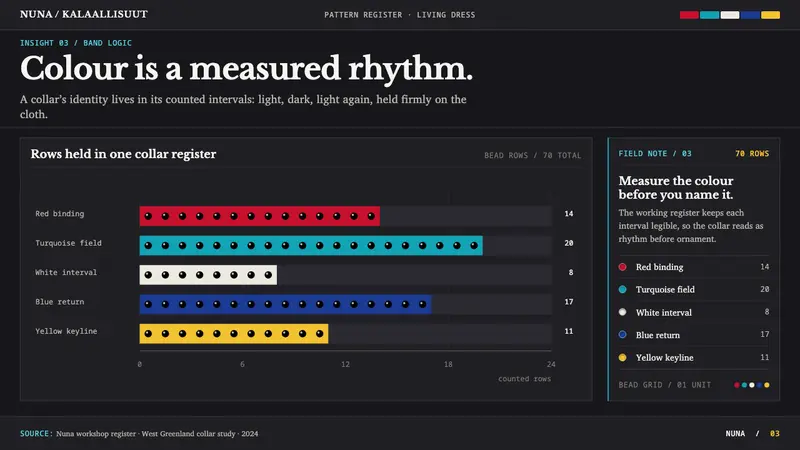This screenshot has width=800, height=450.
Task: Click the SOURCE label in the footer
Action: click(36, 433)
